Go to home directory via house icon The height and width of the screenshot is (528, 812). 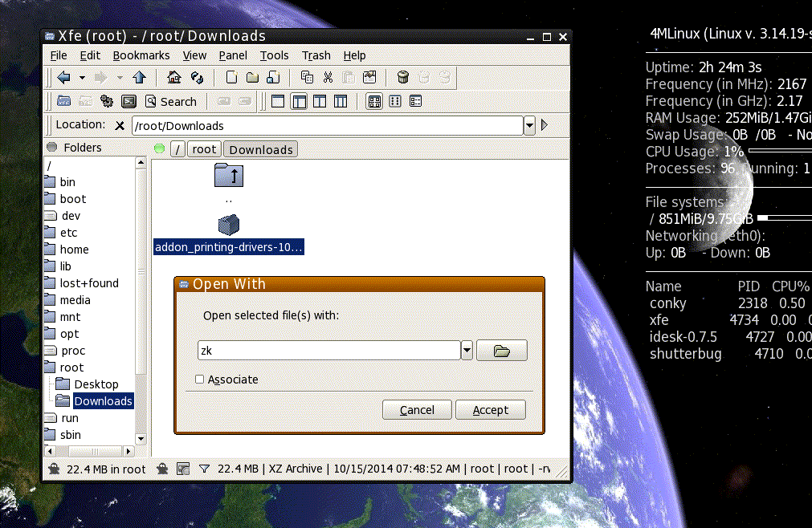(x=174, y=78)
